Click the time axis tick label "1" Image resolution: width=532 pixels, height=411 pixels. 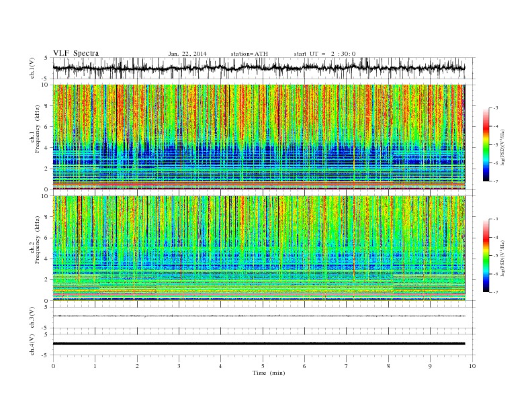tap(95, 366)
